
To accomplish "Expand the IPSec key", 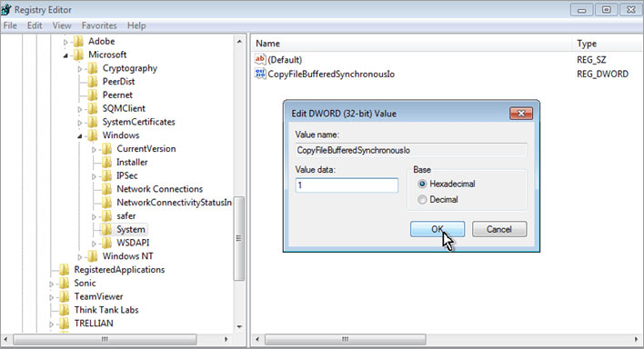I will click(94, 176).
